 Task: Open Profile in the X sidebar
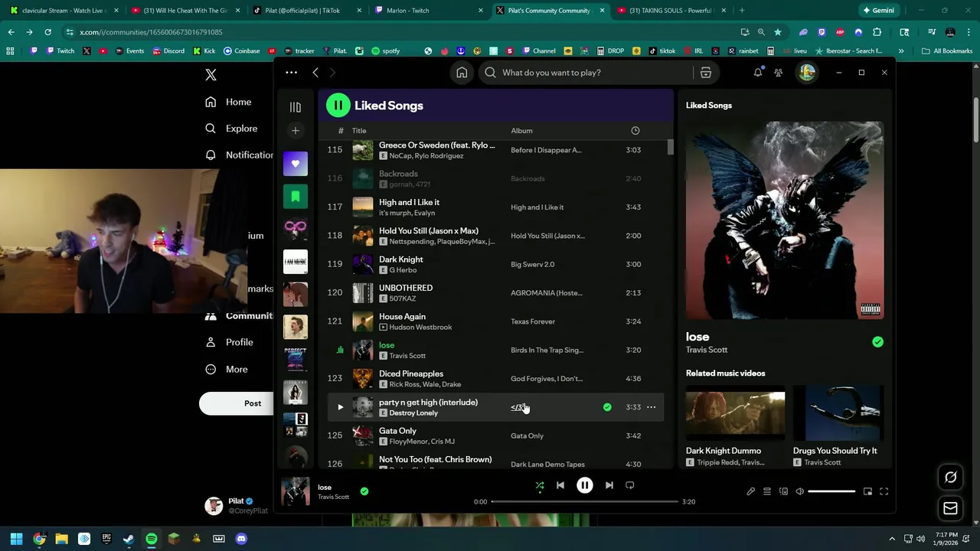pos(230,342)
